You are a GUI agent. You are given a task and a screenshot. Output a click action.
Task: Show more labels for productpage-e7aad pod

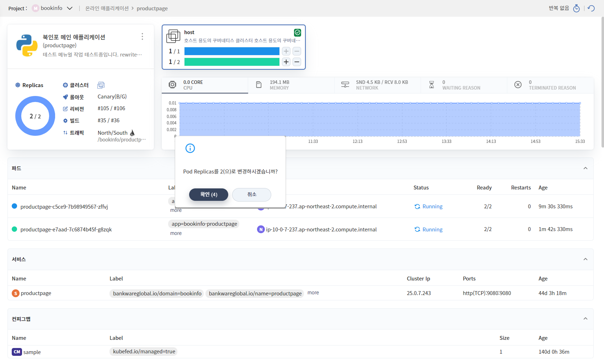[x=176, y=233]
